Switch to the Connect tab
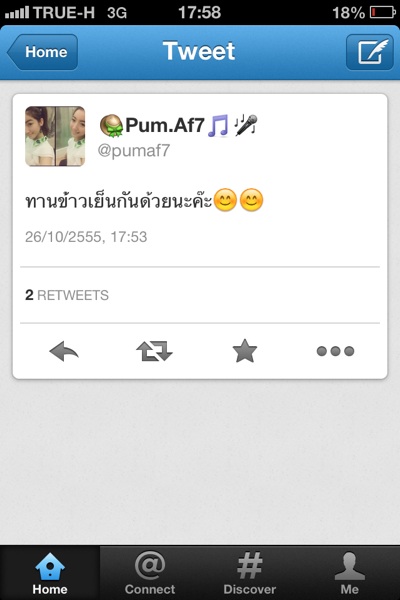The height and width of the screenshot is (600, 400). coord(150,573)
